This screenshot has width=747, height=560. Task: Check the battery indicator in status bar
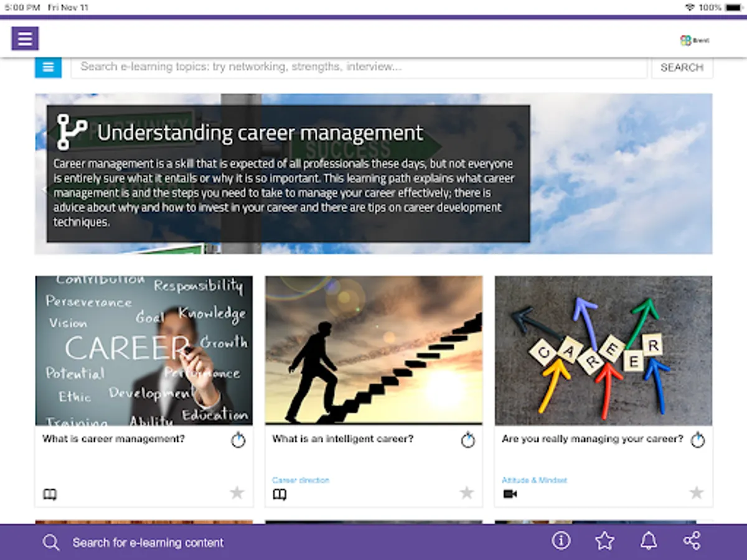pos(733,7)
